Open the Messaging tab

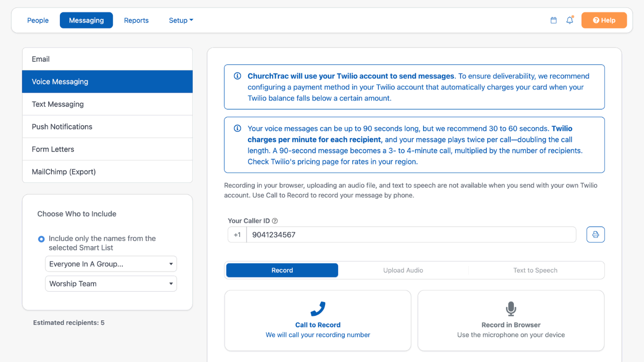(87, 21)
